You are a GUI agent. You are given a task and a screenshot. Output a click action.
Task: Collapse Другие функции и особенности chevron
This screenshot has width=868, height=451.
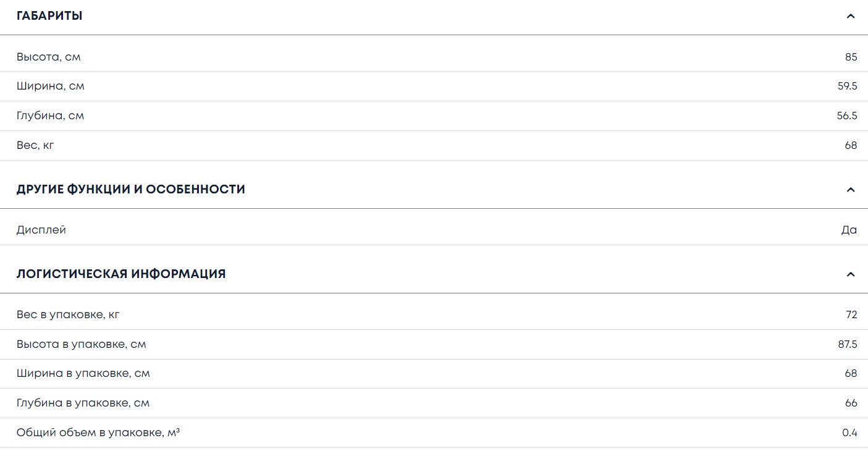(851, 190)
